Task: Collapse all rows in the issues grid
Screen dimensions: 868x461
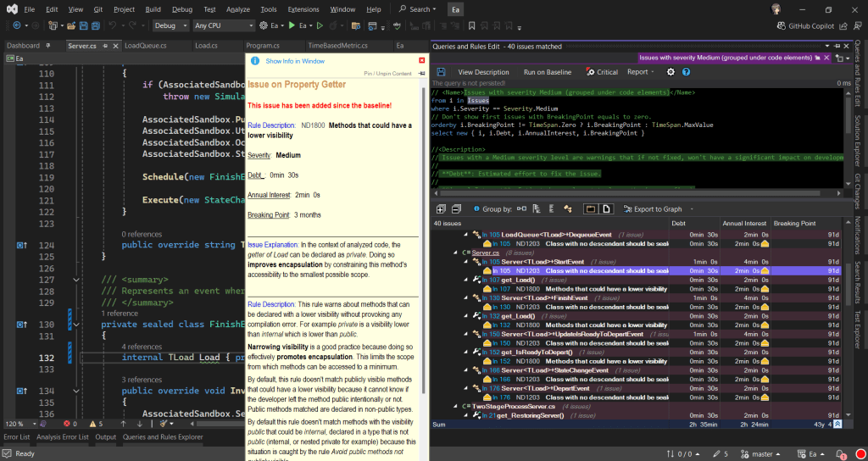Action: coord(455,208)
